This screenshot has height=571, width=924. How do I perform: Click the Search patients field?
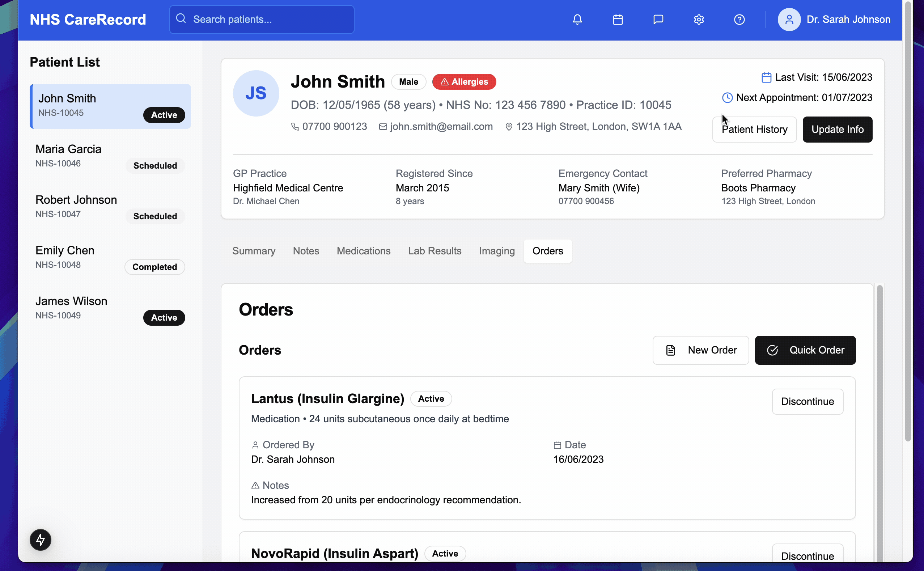coord(262,19)
